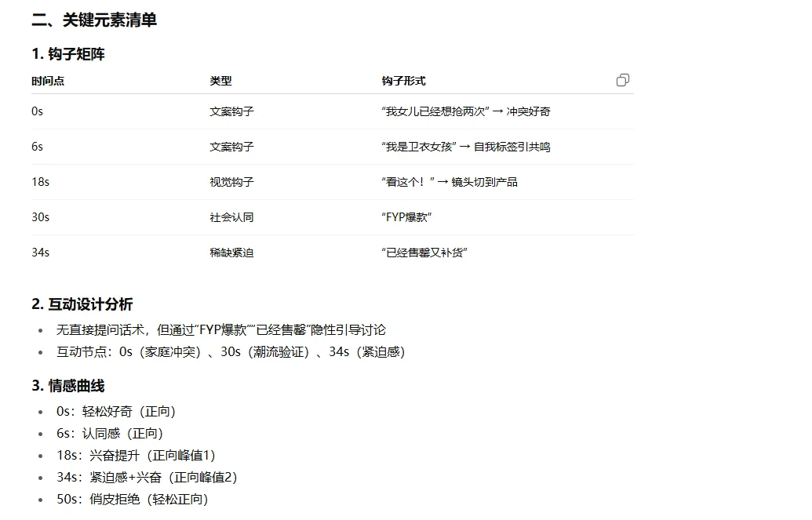The image size is (812, 520).
Task: Click the heading 2. 互动设计分析
Action: pos(81,306)
